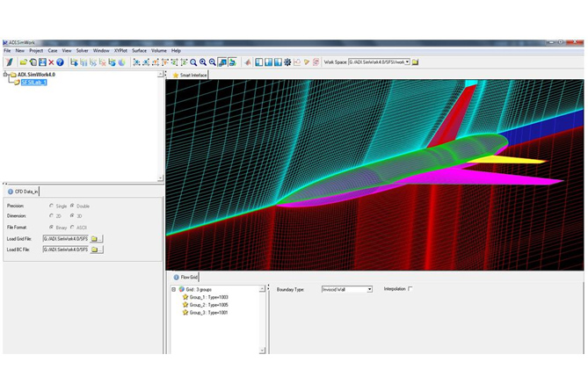Click the Work Space browse folder icon
588x391 pixels.
416,62
